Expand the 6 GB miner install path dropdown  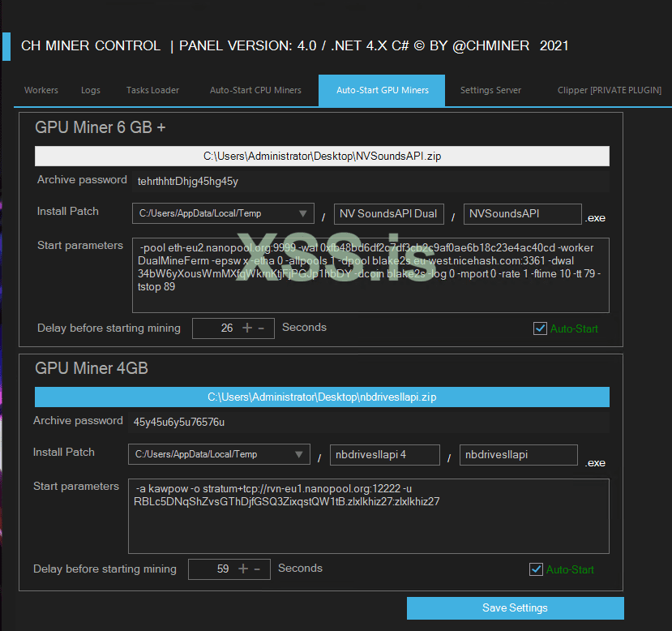click(223, 213)
